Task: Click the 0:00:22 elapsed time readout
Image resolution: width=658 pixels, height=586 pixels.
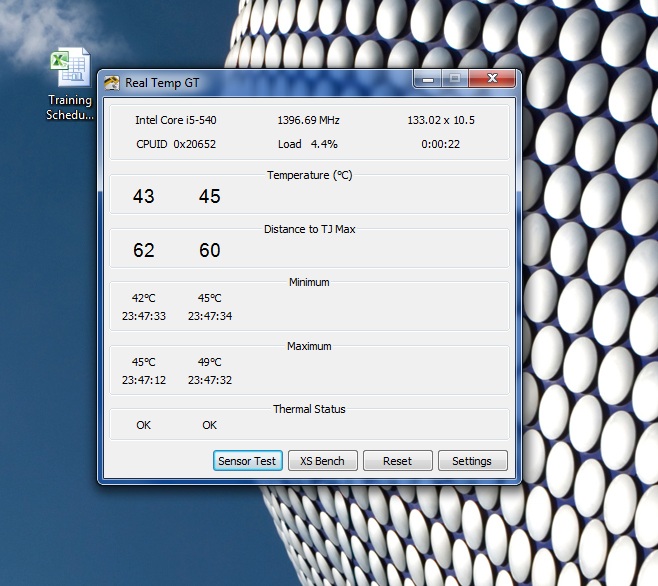Action: pos(441,144)
